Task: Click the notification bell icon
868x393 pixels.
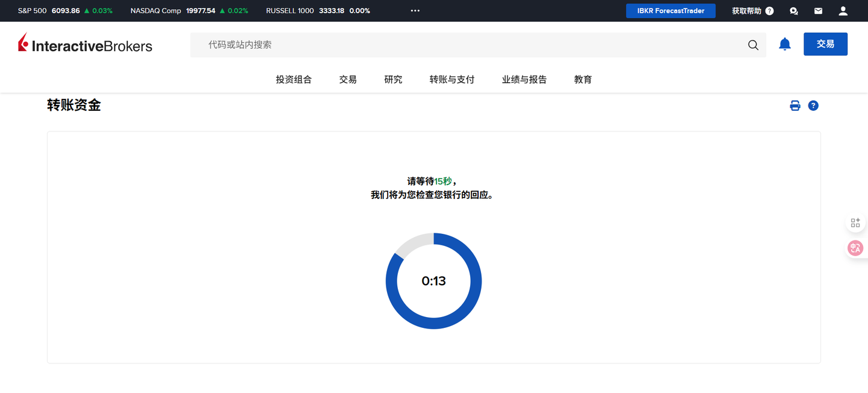Action: pyautogui.click(x=784, y=43)
